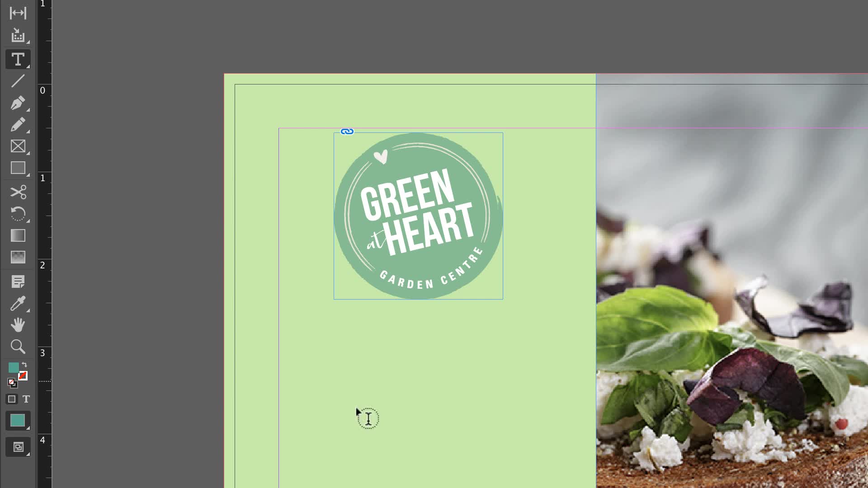Select the Gradient Swatch tool

tap(18, 235)
